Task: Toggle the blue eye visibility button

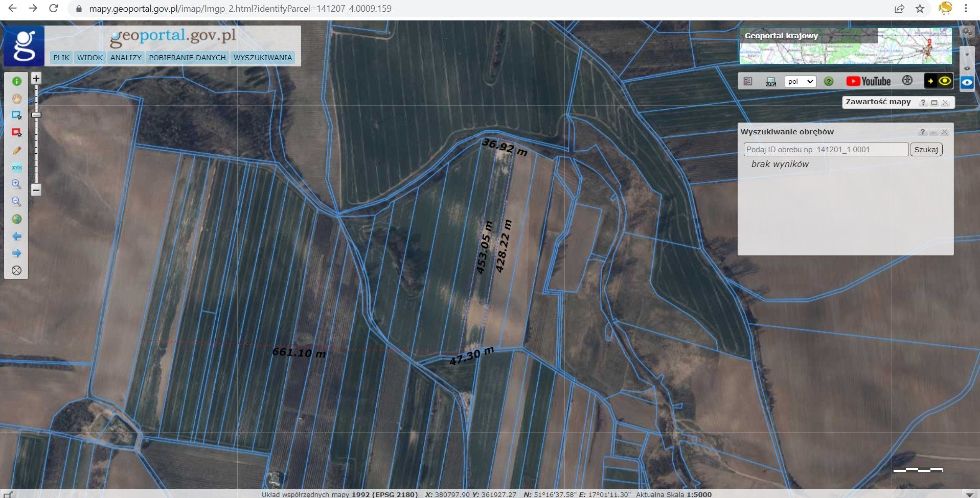Action: tap(967, 82)
